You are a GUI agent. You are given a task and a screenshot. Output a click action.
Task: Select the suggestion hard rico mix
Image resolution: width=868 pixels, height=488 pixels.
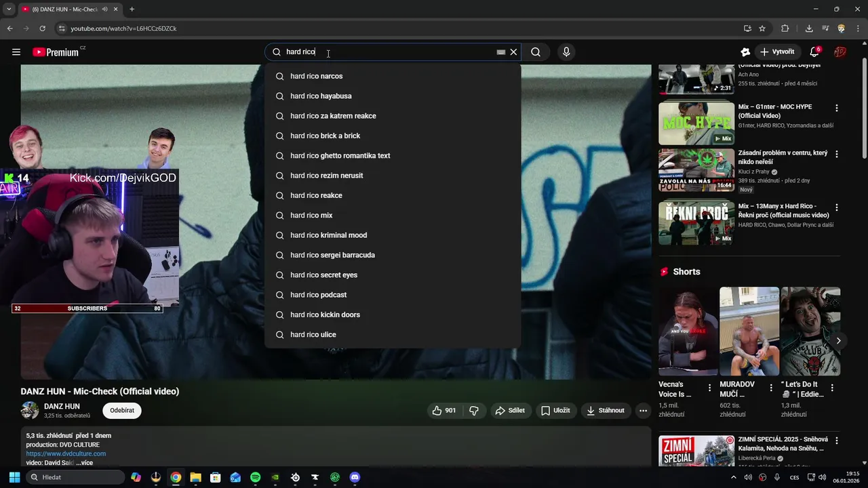(x=393, y=216)
